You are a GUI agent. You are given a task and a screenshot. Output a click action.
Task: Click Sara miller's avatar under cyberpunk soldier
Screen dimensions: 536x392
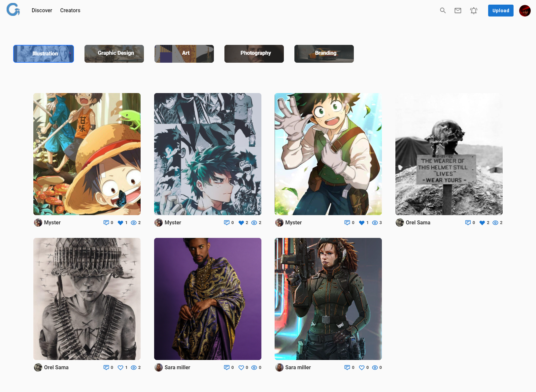point(279,368)
